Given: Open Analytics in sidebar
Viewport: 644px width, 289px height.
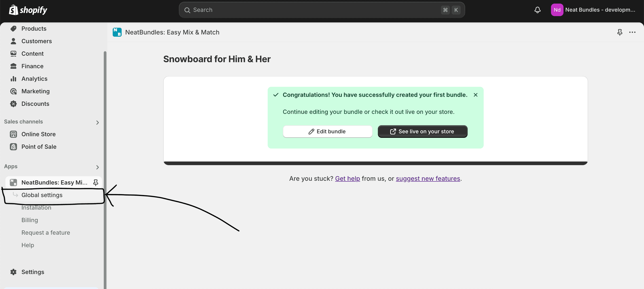Looking at the screenshot, I should pos(34,79).
